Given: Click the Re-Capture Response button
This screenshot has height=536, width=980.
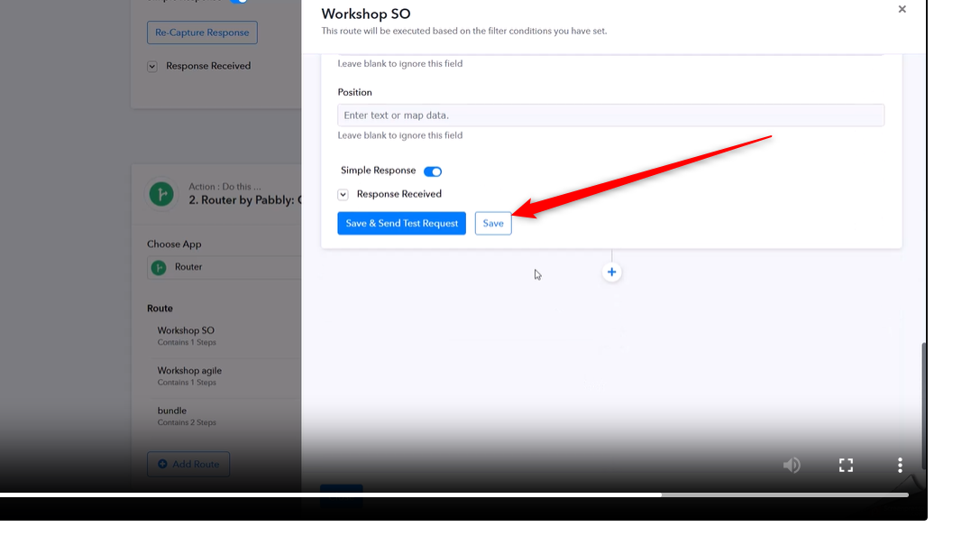Looking at the screenshot, I should (202, 32).
